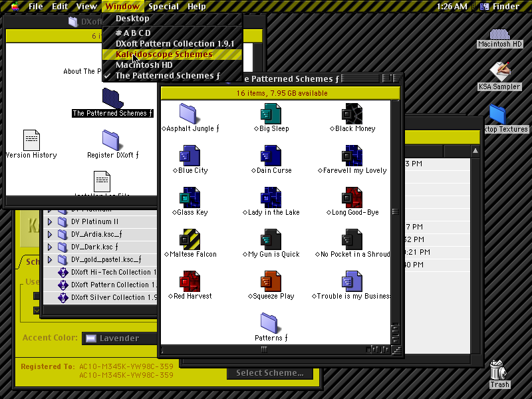The width and height of the screenshot is (532, 399).
Task: Click the horizontal scrollbar thumb in Patterned Schemes
Action: (x=264, y=350)
